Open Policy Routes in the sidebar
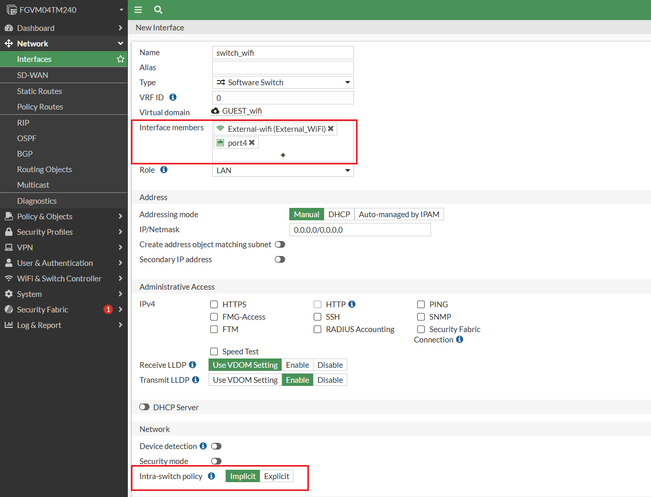Viewport: 651px width, 497px height. [64, 107]
